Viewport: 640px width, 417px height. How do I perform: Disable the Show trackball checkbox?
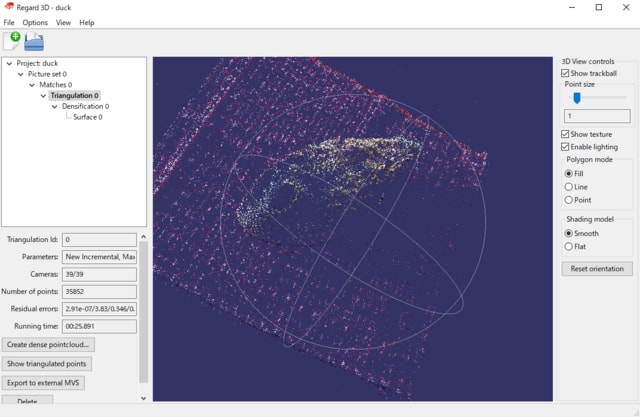[x=566, y=73]
